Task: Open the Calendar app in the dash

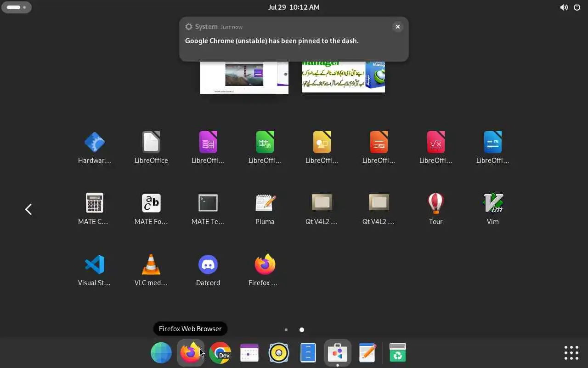Action: click(x=249, y=353)
